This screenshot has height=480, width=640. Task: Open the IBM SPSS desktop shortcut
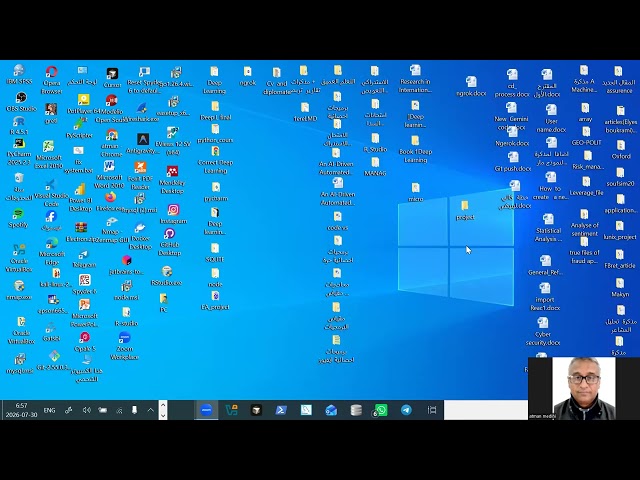19,74
